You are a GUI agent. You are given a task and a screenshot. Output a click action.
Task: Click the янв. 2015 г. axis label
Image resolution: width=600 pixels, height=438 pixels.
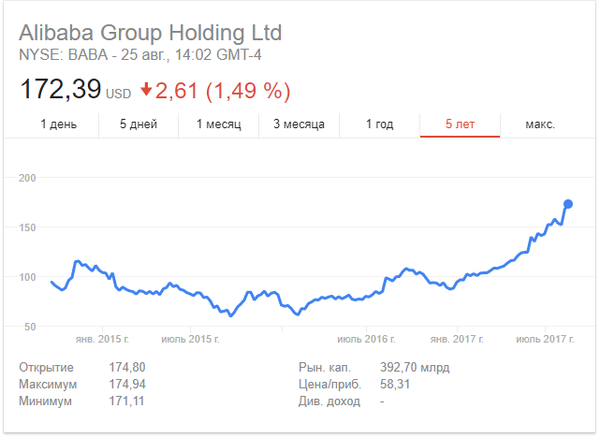pyautogui.click(x=101, y=339)
